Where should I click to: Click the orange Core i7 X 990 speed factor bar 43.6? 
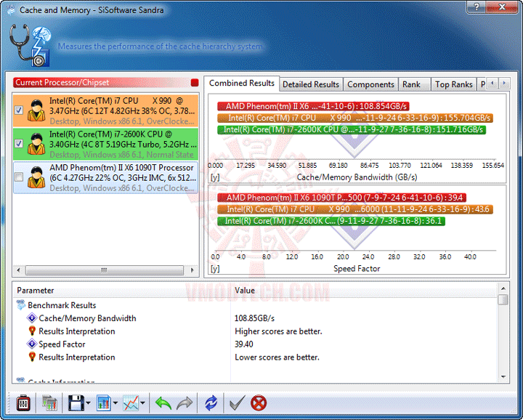[355, 209]
